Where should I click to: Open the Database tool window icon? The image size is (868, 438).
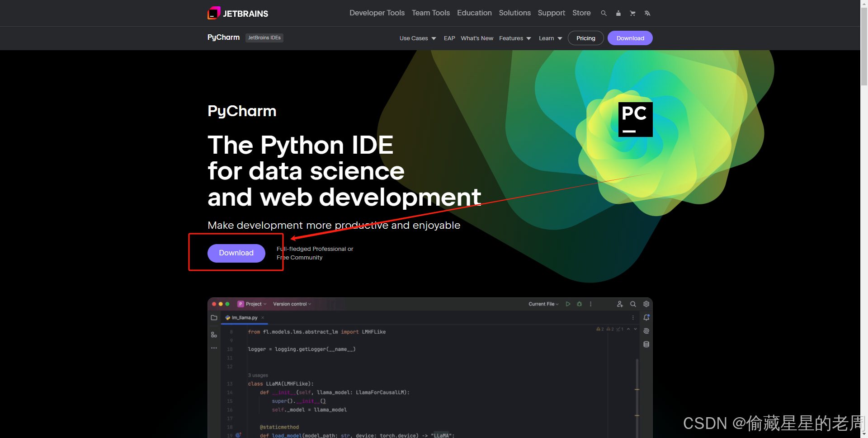646,344
